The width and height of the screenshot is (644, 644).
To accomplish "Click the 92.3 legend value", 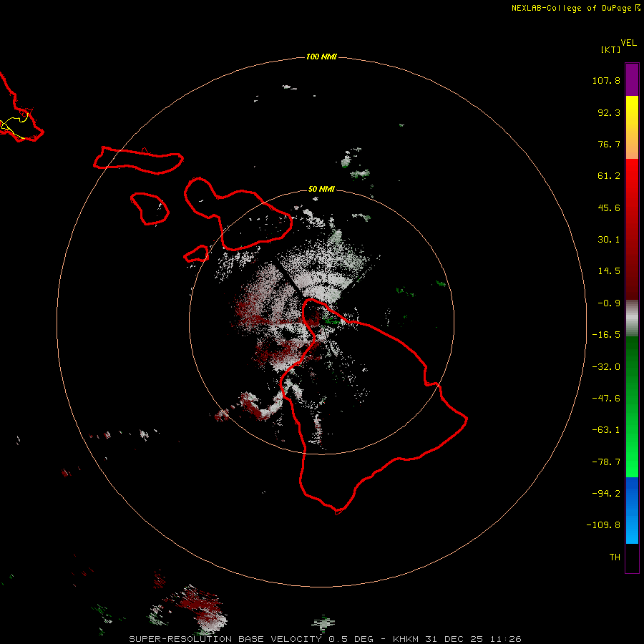I will click(609, 112).
